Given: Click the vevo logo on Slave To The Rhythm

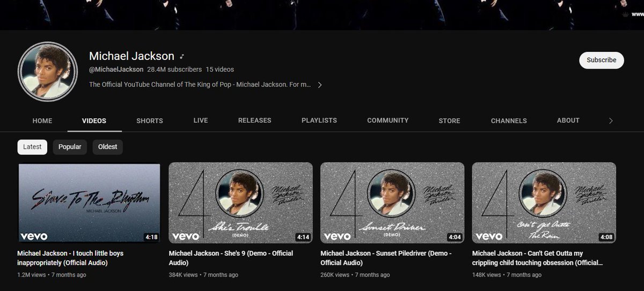Looking at the screenshot, I should [34, 236].
